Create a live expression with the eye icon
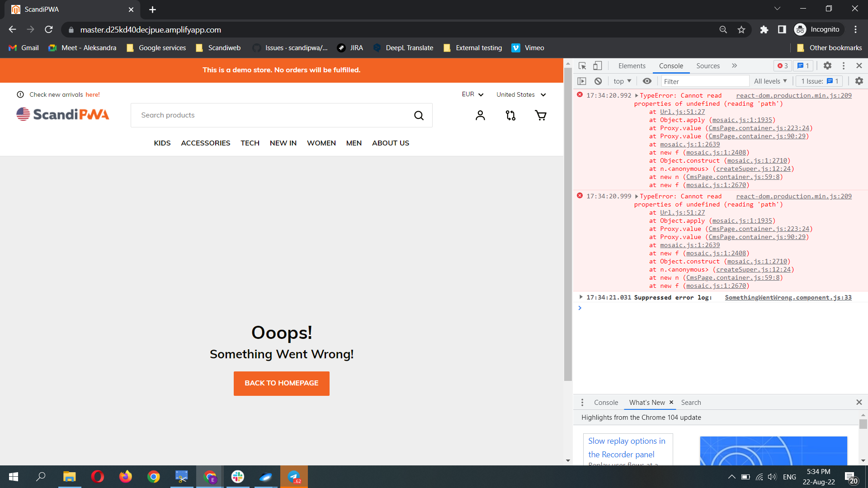Viewport: 868px width, 488px height. point(647,81)
